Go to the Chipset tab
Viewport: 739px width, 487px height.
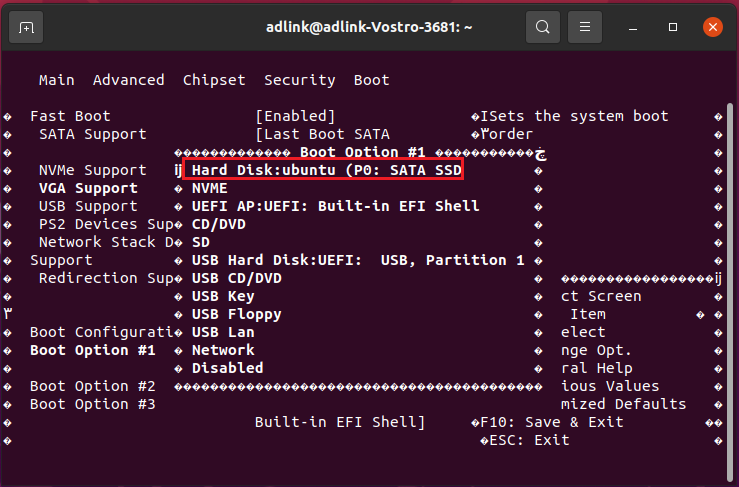pos(215,80)
